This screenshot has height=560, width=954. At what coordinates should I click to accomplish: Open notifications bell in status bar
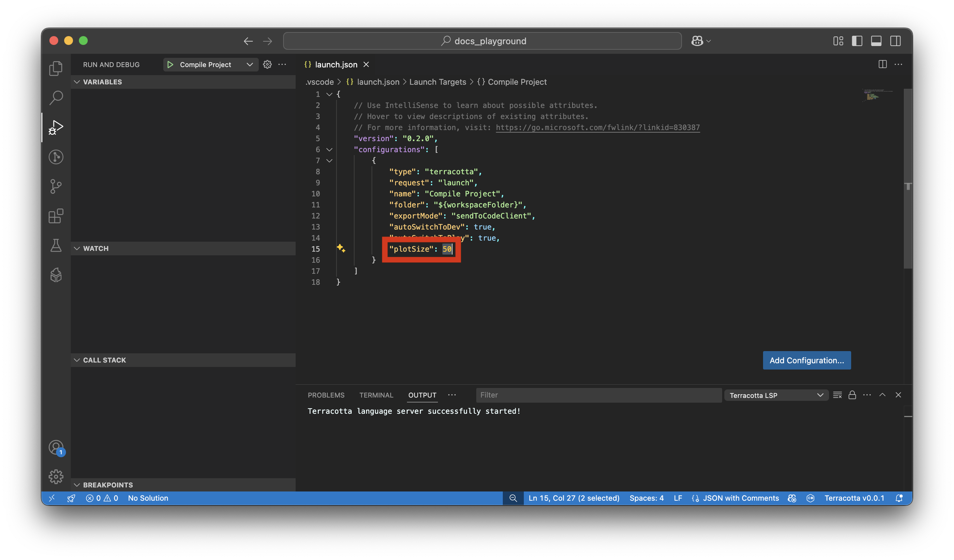(899, 498)
